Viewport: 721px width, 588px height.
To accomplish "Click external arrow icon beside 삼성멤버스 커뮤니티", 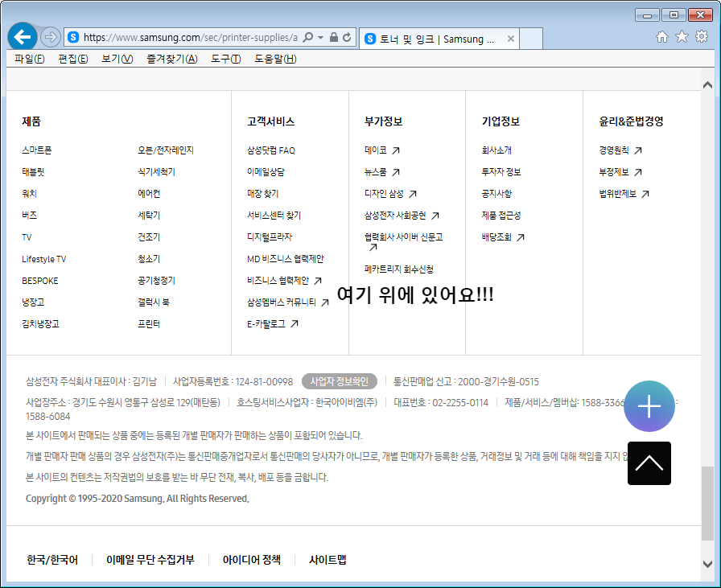I will coord(324,302).
